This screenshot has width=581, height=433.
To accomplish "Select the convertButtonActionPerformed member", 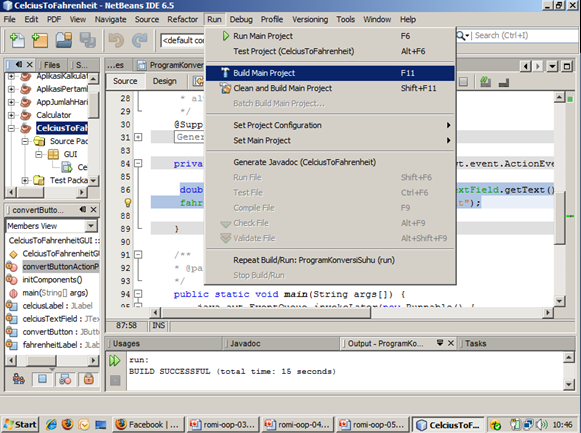I will [x=60, y=267].
